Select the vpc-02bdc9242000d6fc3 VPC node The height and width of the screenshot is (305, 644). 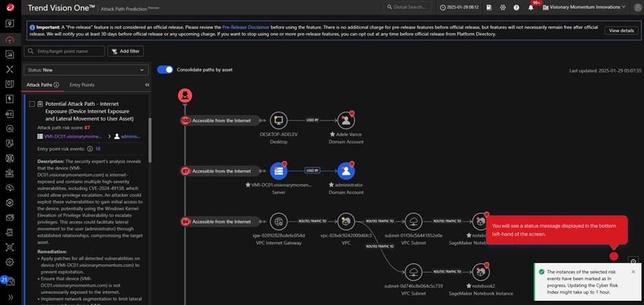(346, 222)
